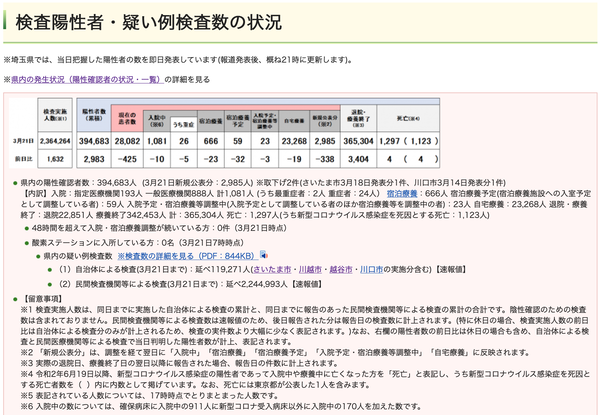The height and width of the screenshot is (415, 600).
Task: Click the line 酸素ステーションに入所している方：0名
Action: coord(137,243)
